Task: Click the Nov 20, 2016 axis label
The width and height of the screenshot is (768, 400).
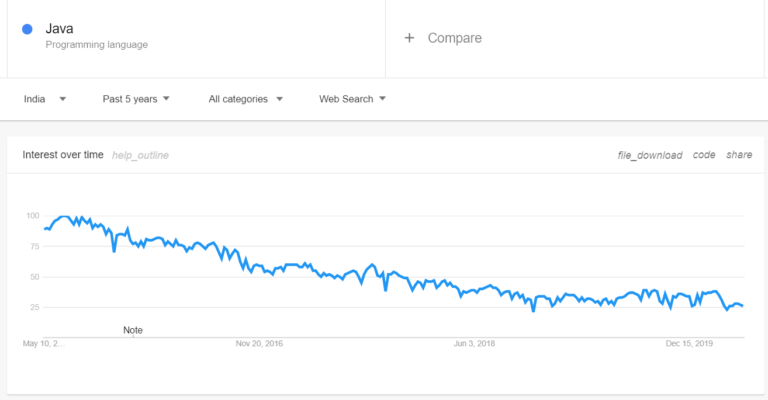Action: click(260, 343)
